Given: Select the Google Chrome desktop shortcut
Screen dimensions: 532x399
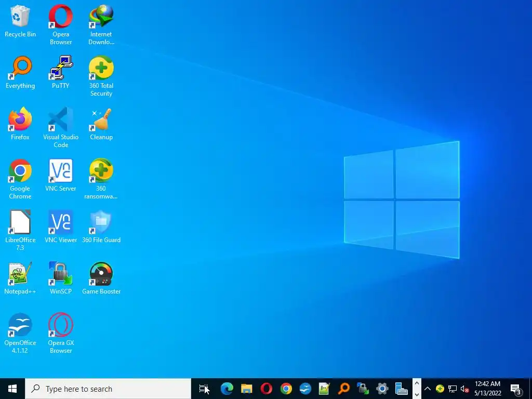Looking at the screenshot, I should (20, 179).
